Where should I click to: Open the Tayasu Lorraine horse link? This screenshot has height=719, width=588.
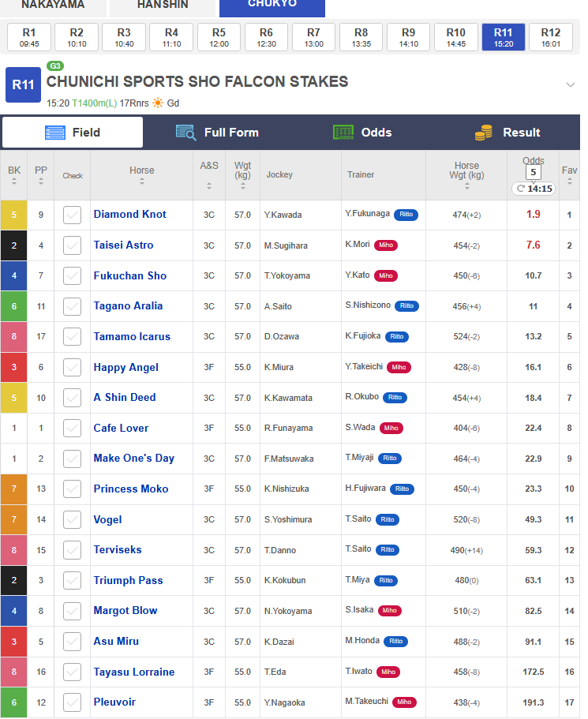[x=134, y=672]
